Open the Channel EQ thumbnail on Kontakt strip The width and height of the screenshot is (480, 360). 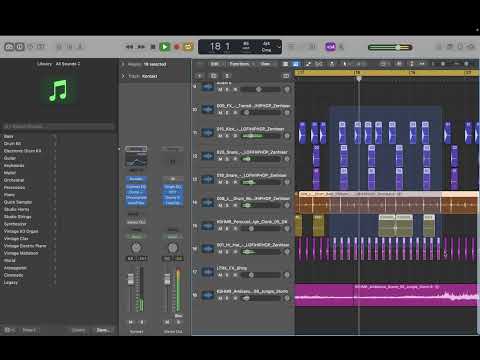[x=136, y=159]
